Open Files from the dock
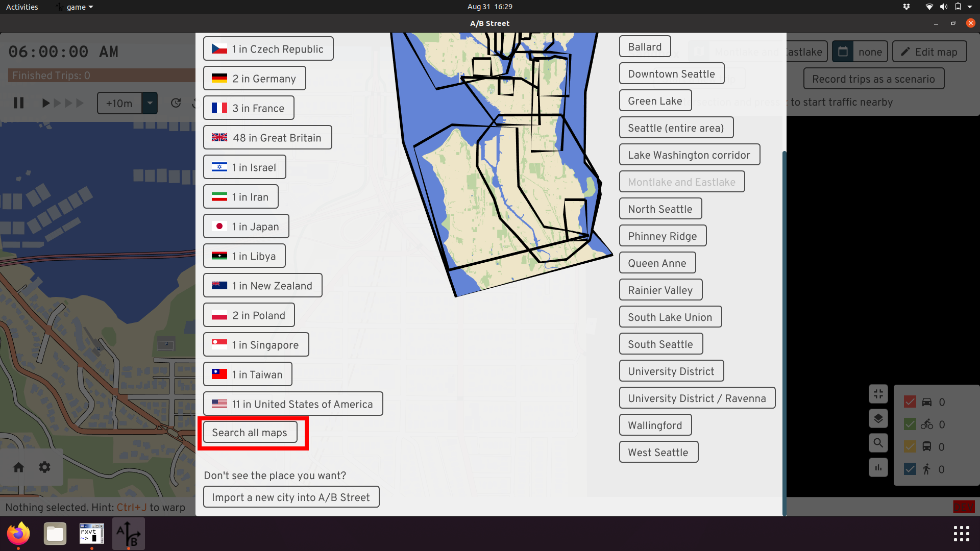 click(x=55, y=534)
